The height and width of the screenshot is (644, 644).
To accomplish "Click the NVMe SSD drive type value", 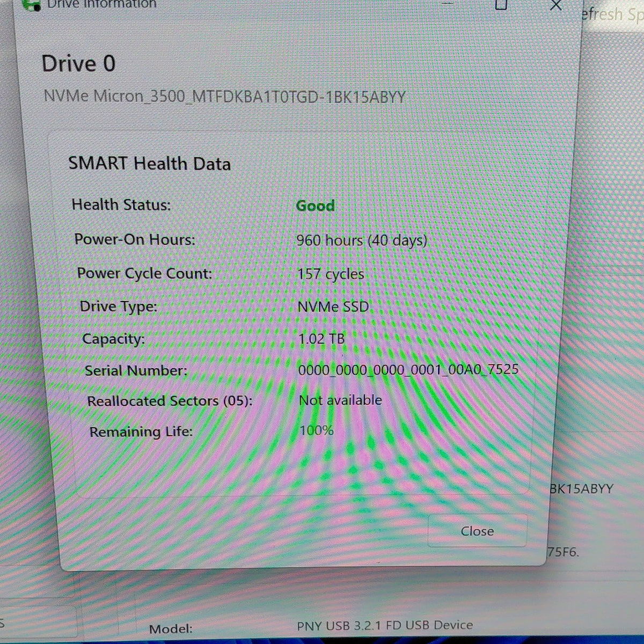I will [x=333, y=306].
